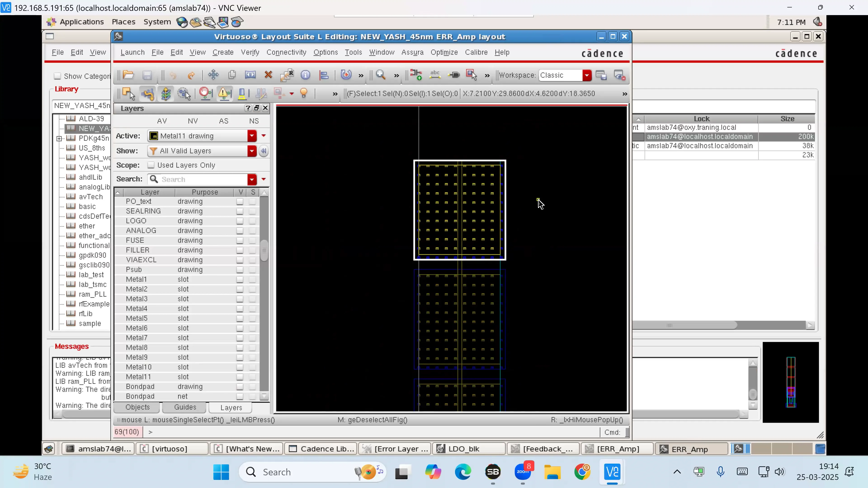Open the Edit Properties info icon

pos(305,75)
